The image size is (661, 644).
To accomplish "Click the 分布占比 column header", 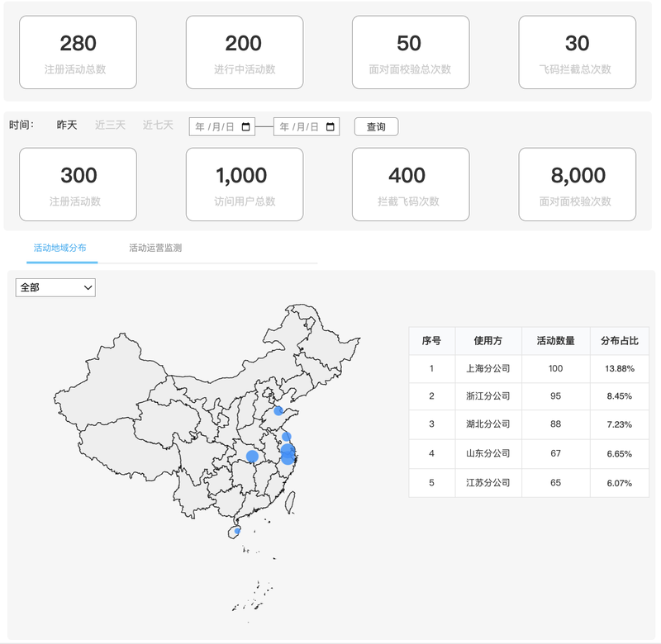I will 620,341.
